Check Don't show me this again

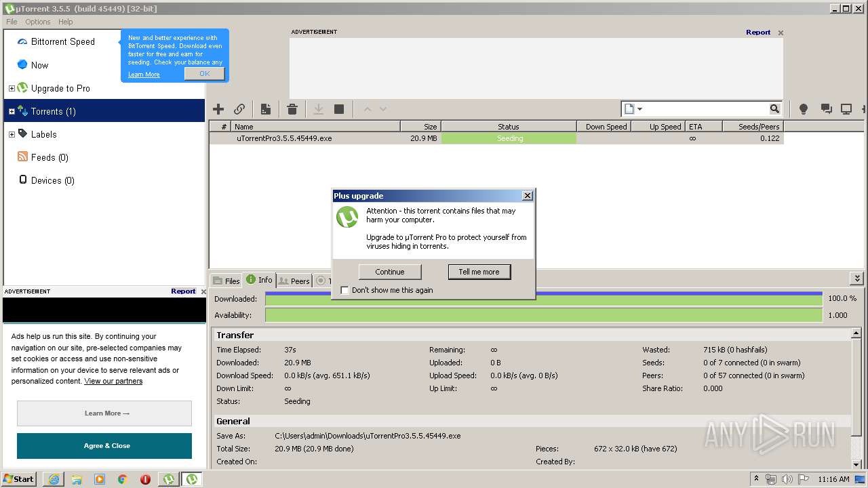344,290
